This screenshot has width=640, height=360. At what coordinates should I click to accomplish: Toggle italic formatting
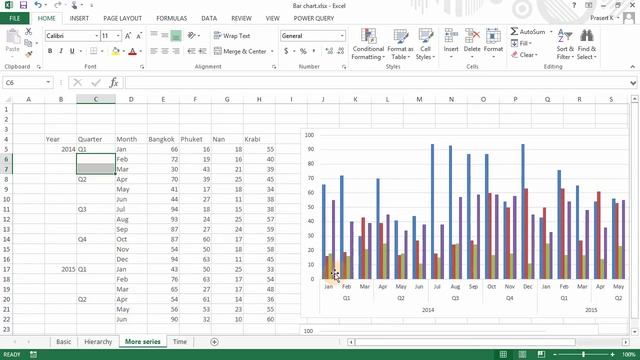pyautogui.click(x=61, y=51)
